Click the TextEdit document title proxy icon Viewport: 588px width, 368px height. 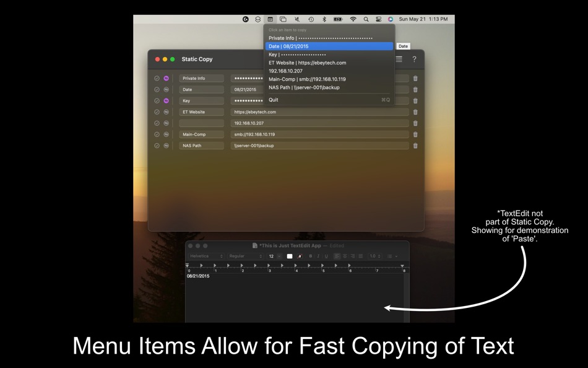pos(255,245)
